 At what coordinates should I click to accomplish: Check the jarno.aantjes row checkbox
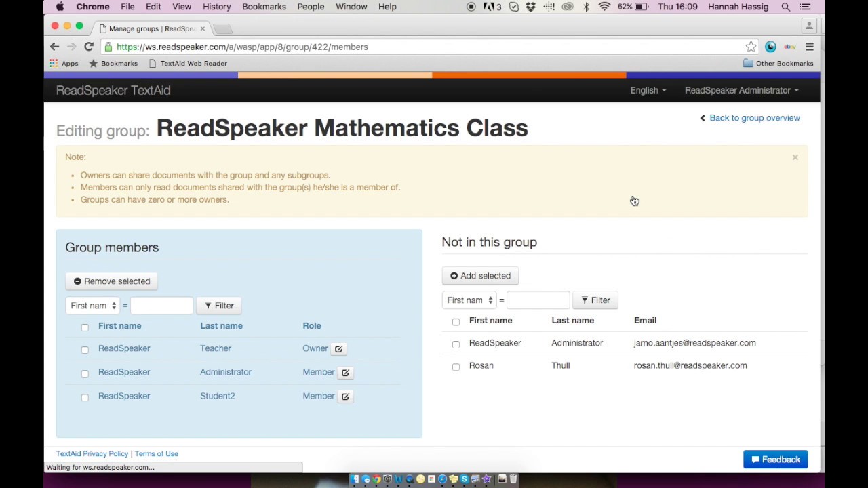click(456, 344)
